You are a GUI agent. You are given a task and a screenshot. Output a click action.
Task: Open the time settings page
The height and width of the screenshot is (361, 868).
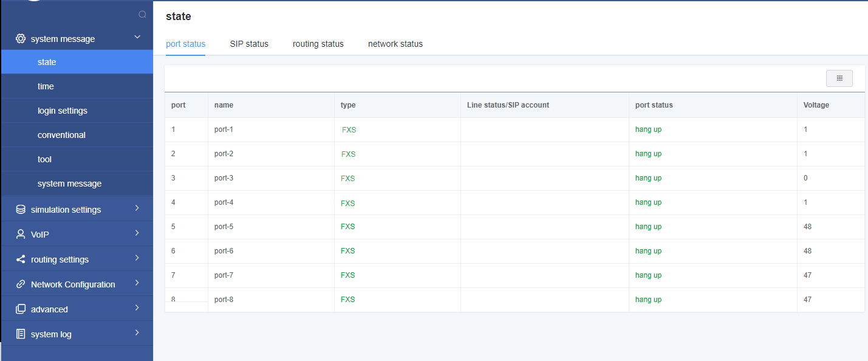pos(77,86)
